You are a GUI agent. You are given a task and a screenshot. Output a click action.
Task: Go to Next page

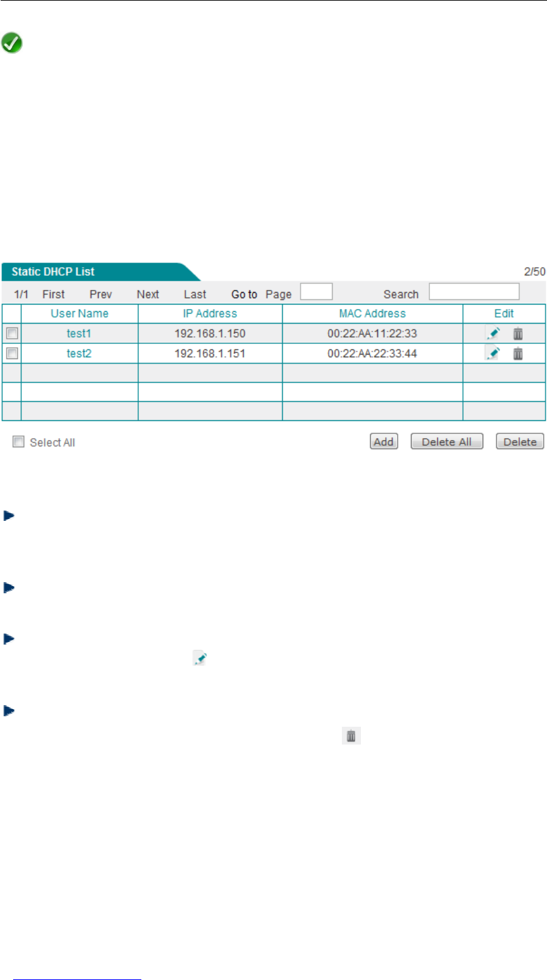(x=148, y=294)
